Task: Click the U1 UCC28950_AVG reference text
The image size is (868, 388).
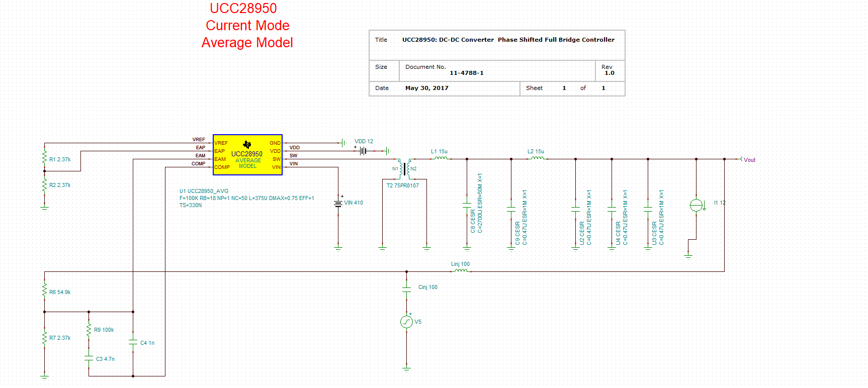Action: pos(204,191)
